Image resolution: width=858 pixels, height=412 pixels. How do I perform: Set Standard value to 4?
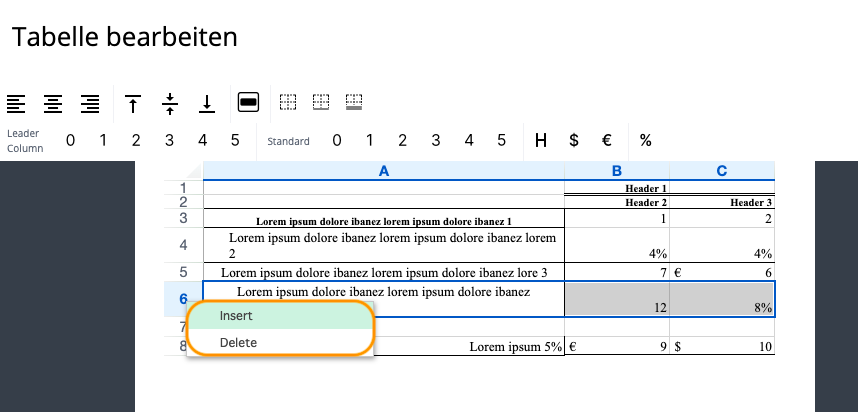click(469, 141)
